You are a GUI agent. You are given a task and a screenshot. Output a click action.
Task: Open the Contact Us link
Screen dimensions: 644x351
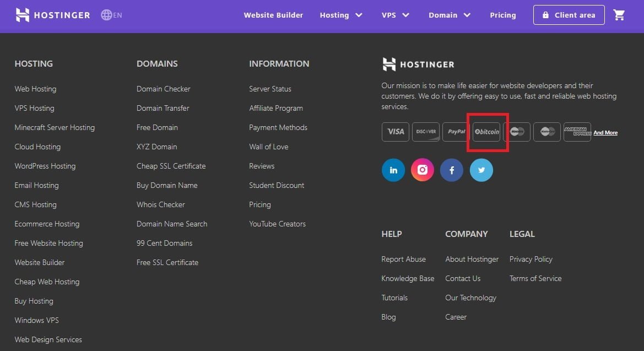[x=462, y=279]
